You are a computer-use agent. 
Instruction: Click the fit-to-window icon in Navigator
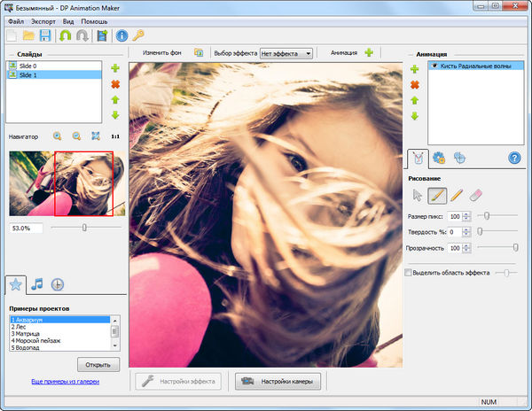95,136
